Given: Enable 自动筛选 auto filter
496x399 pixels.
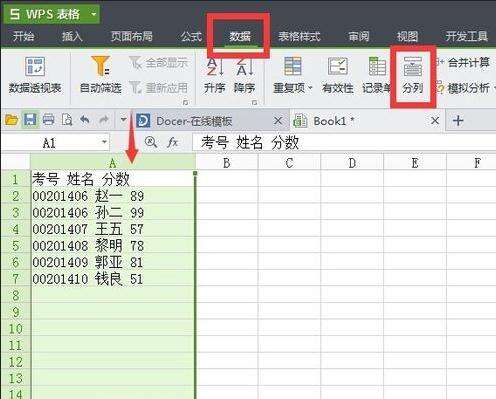Looking at the screenshot, I should click(100, 75).
